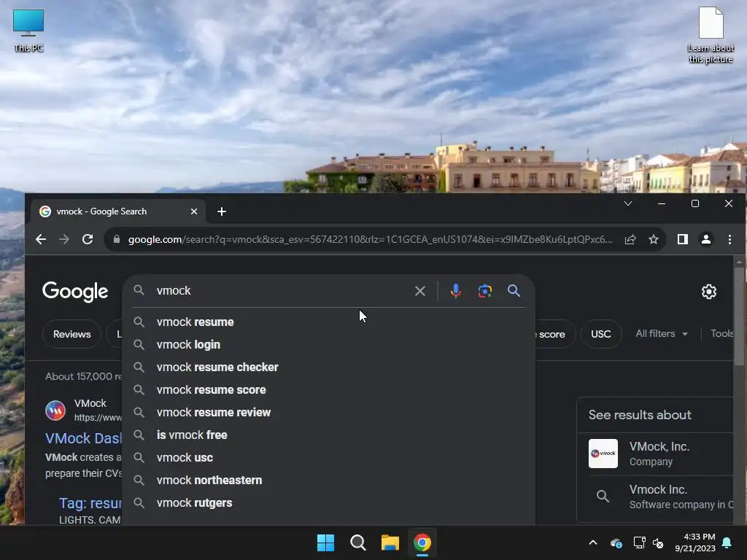Screen dimensions: 747x560
Task: Open Windows taskbar Search
Action: pyautogui.click(x=358, y=542)
